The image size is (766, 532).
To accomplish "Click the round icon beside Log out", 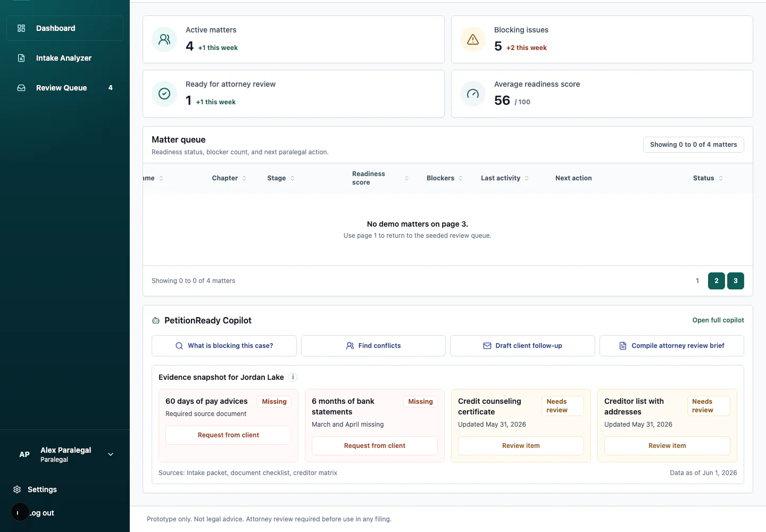I will click(x=20, y=512).
